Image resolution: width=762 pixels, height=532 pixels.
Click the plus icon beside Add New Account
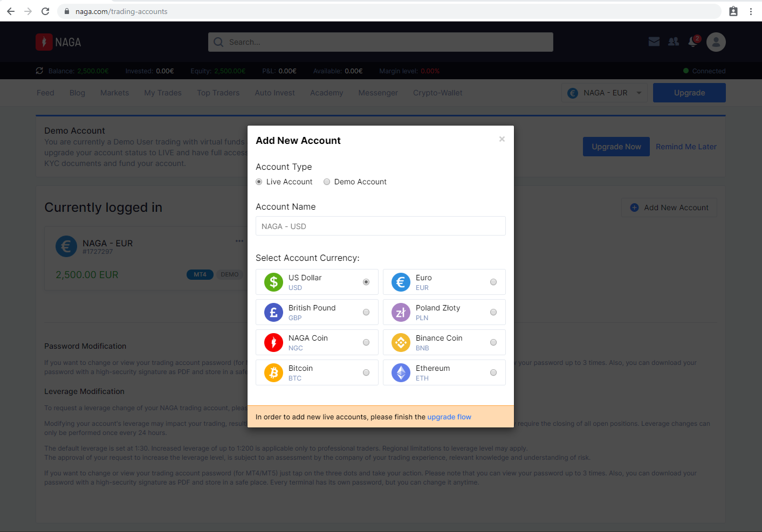[634, 208]
